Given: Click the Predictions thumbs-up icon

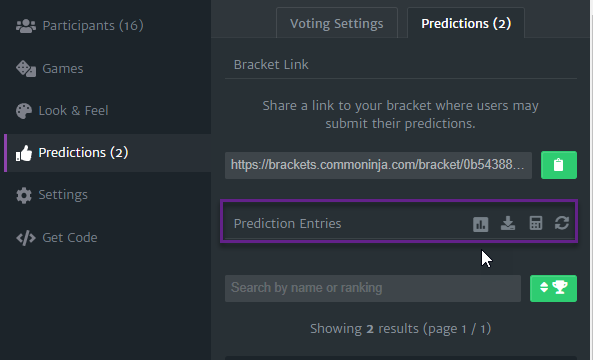Looking at the screenshot, I should point(23,153).
